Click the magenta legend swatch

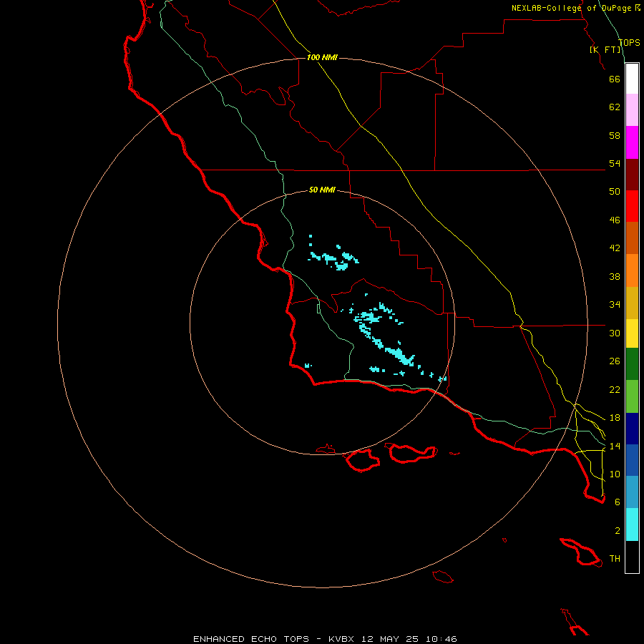[x=632, y=142]
